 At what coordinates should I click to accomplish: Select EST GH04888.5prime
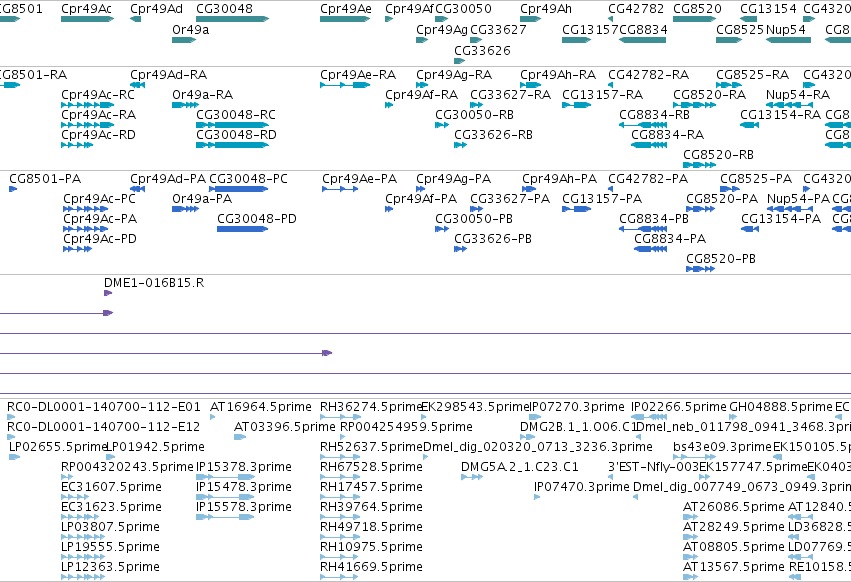point(781,407)
